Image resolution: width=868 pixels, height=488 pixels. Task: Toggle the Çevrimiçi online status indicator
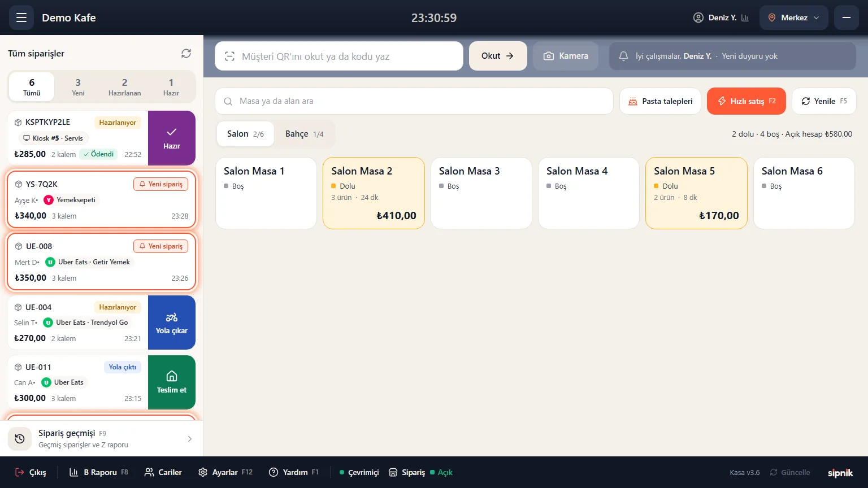pyautogui.click(x=359, y=472)
